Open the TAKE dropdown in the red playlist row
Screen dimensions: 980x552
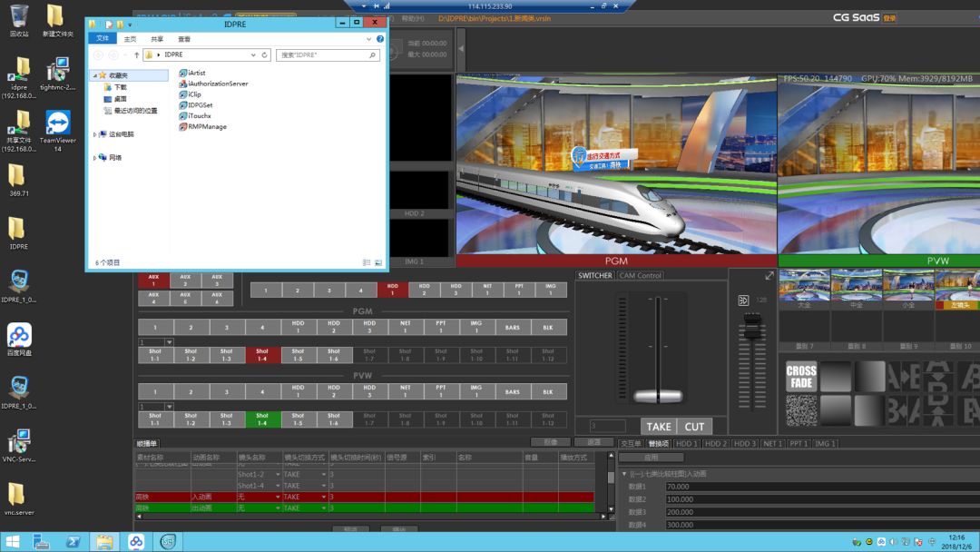pos(324,497)
